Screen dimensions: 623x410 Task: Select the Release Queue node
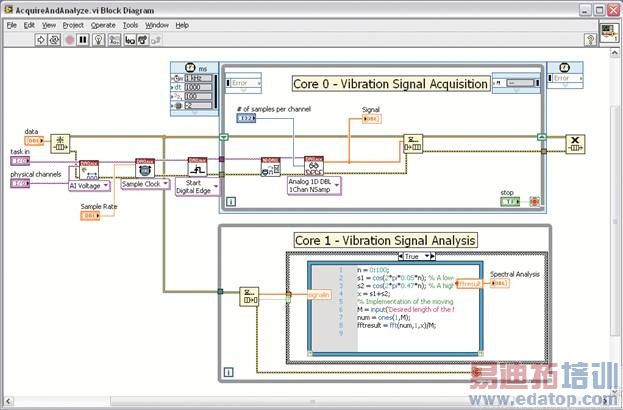coord(575,144)
